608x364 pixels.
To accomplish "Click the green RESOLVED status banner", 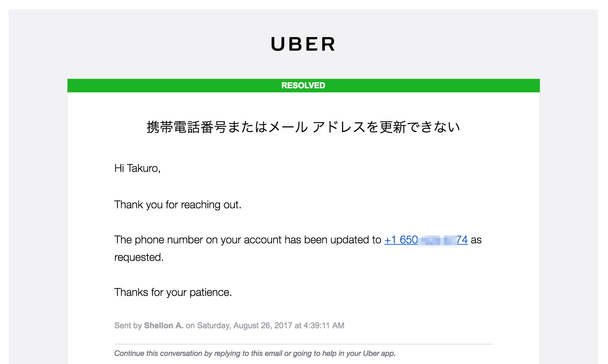I will [x=303, y=86].
